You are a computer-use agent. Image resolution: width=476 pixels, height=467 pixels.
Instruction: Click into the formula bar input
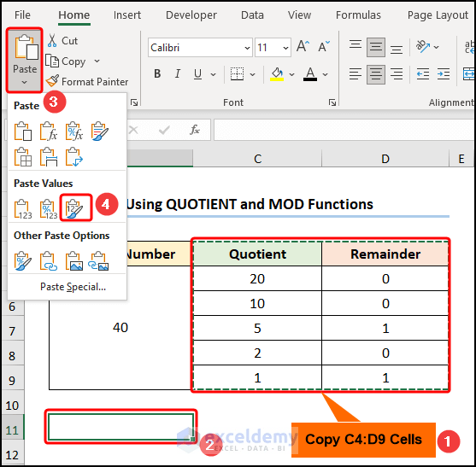click(344, 130)
